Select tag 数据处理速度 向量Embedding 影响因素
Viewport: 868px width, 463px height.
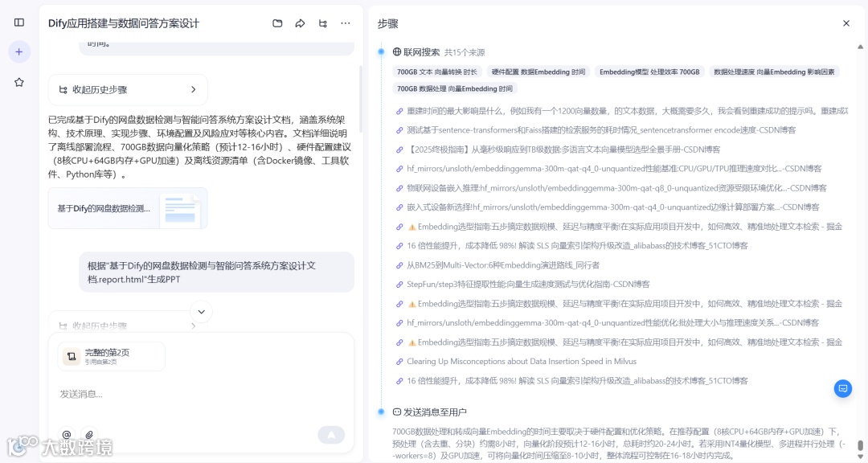click(x=774, y=72)
